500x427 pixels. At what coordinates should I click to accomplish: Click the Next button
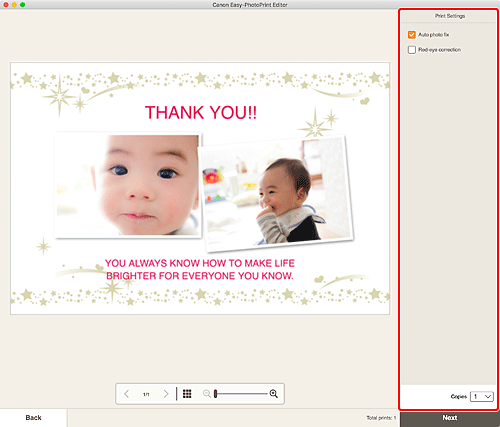tap(450, 418)
